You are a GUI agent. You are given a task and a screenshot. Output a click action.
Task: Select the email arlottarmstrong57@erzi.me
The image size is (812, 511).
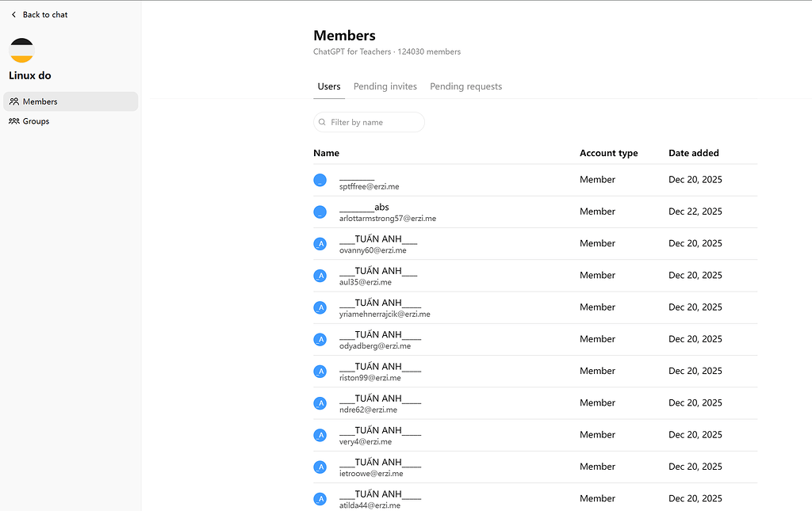tap(388, 218)
